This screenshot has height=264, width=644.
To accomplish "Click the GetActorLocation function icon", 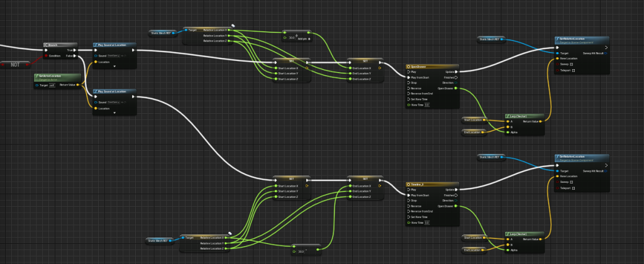I will (x=36, y=75).
